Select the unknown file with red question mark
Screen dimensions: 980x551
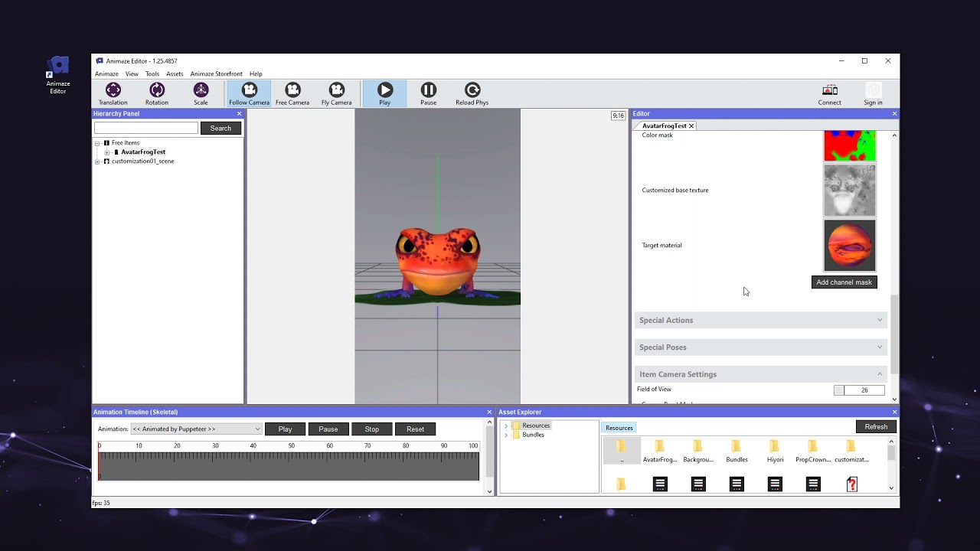(851, 484)
